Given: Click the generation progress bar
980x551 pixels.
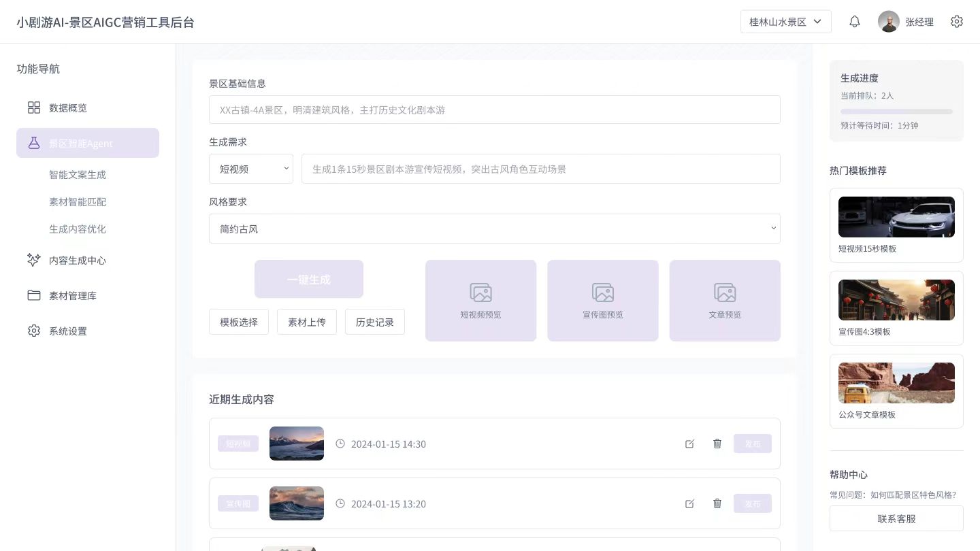Looking at the screenshot, I should tap(896, 111).
